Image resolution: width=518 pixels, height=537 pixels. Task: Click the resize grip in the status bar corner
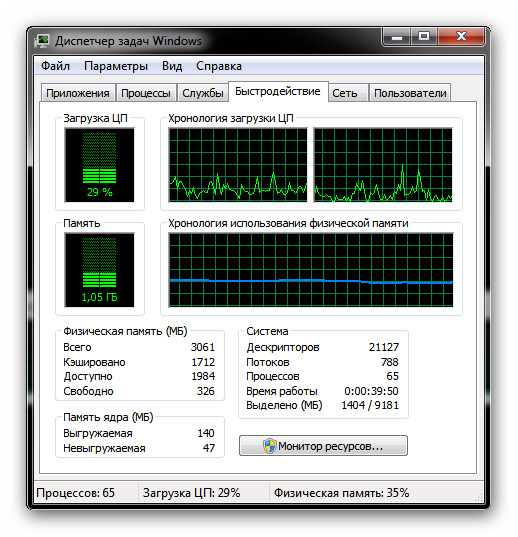479,497
